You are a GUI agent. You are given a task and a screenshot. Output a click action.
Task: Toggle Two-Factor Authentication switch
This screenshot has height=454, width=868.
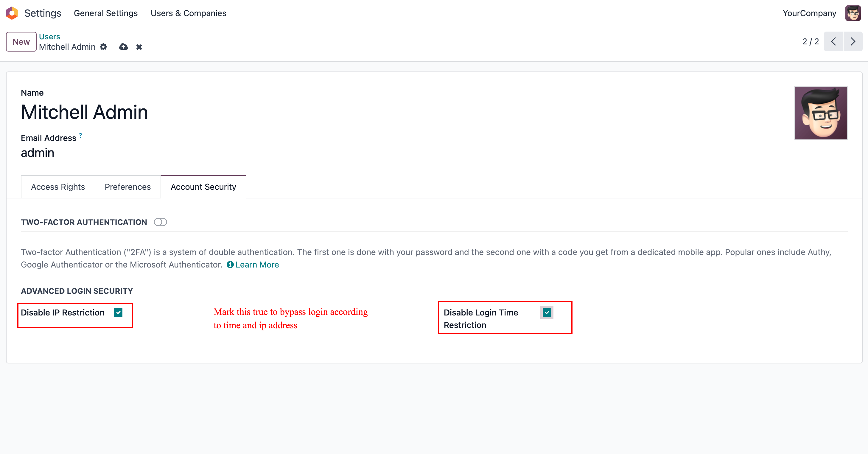click(x=160, y=222)
